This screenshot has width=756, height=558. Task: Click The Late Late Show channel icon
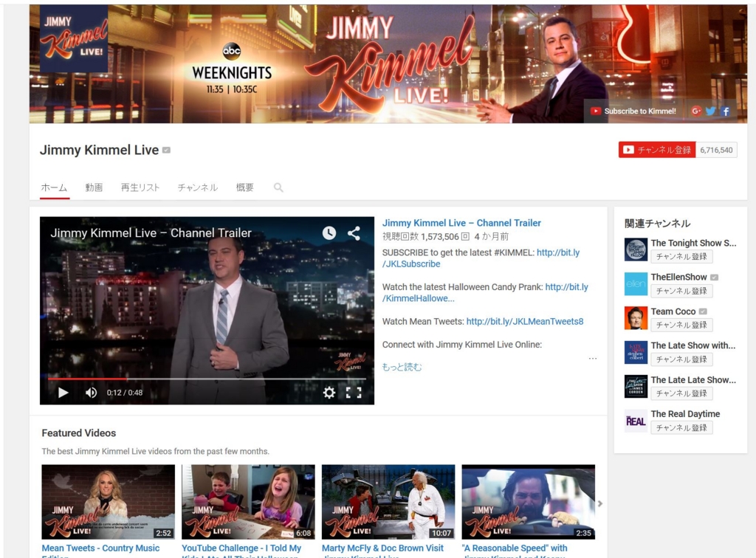click(x=636, y=387)
